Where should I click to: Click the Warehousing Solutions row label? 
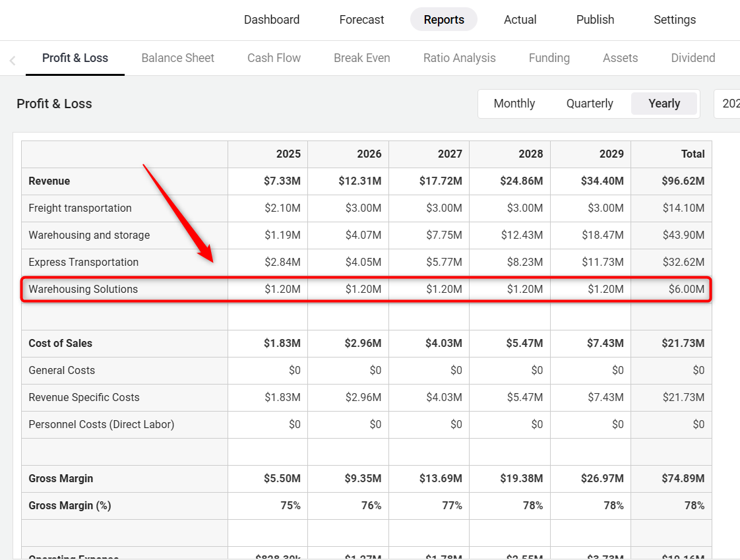point(83,289)
